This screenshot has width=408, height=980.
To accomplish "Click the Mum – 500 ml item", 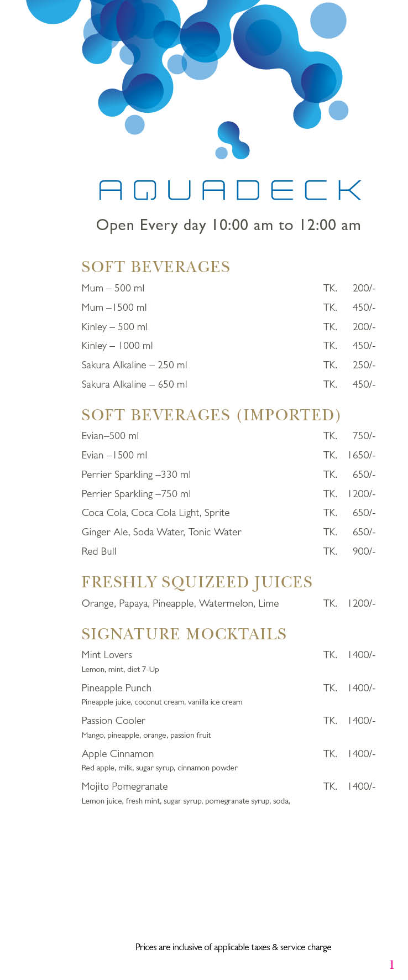I will pos(113,288).
